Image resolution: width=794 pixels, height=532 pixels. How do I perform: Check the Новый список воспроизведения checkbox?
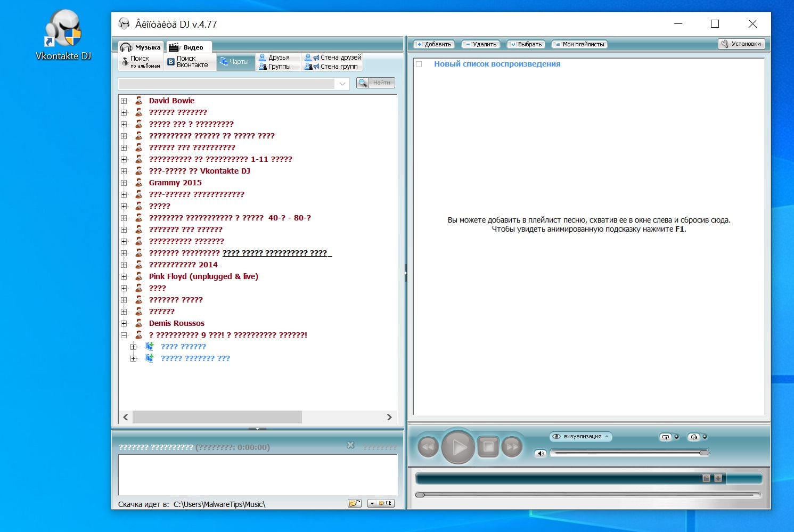pos(419,64)
